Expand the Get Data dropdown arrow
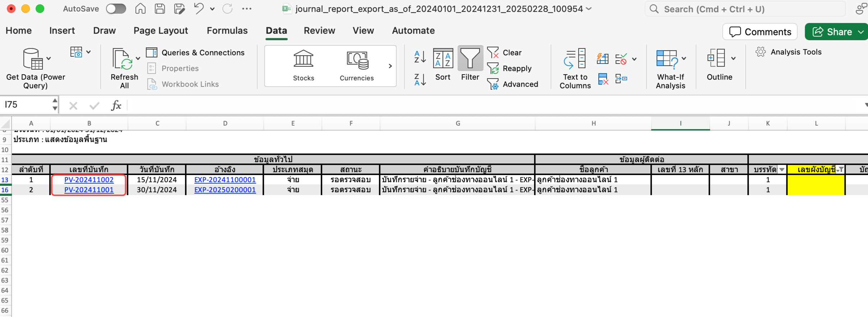 [x=49, y=58]
